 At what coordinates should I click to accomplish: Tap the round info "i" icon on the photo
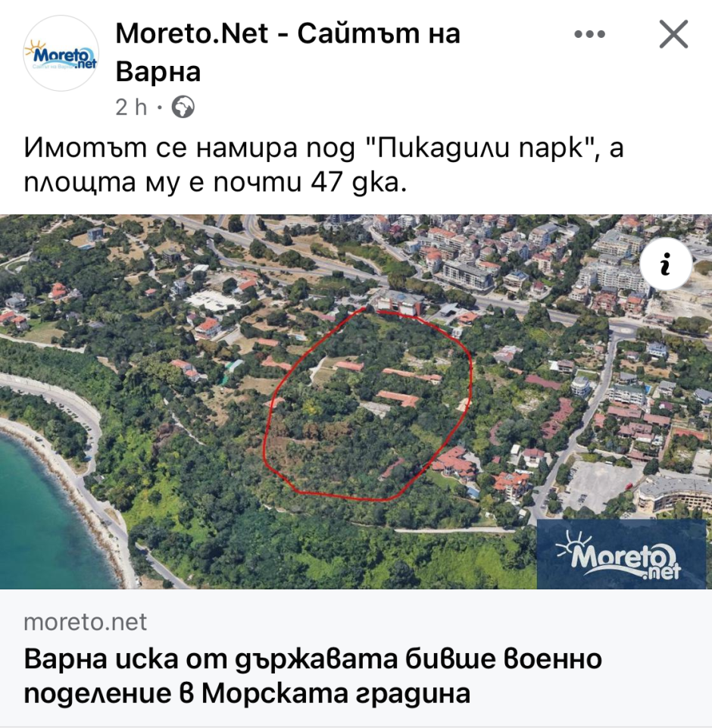tap(666, 264)
